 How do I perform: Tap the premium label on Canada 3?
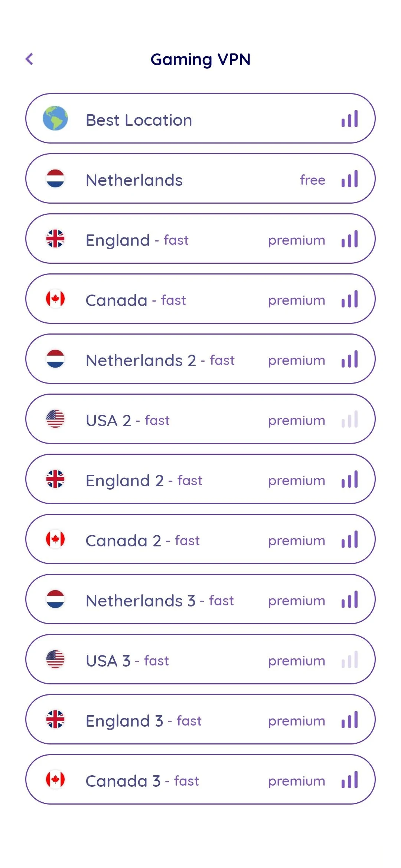pyautogui.click(x=297, y=781)
